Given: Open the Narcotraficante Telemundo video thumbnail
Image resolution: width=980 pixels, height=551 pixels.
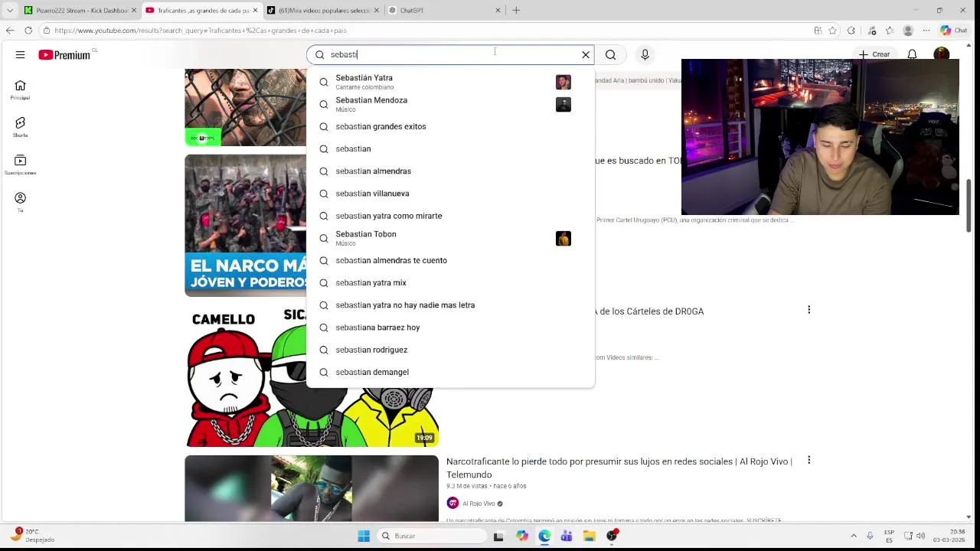Looking at the screenshot, I should 312,488.
